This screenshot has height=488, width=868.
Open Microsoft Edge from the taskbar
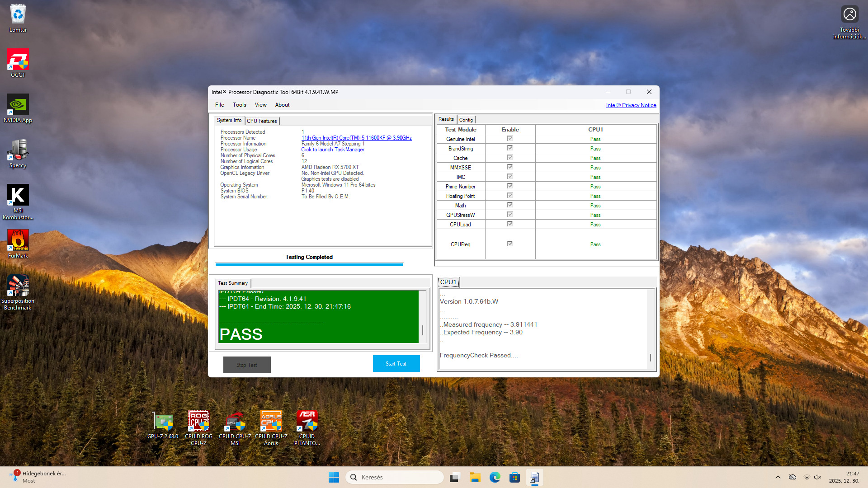(495, 477)
